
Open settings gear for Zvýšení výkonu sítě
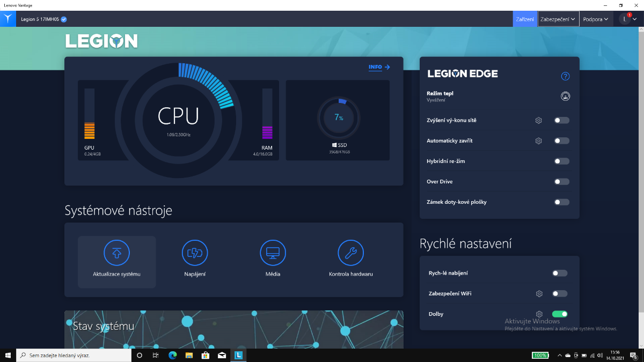pyautogui.click(x=538, y=121)
